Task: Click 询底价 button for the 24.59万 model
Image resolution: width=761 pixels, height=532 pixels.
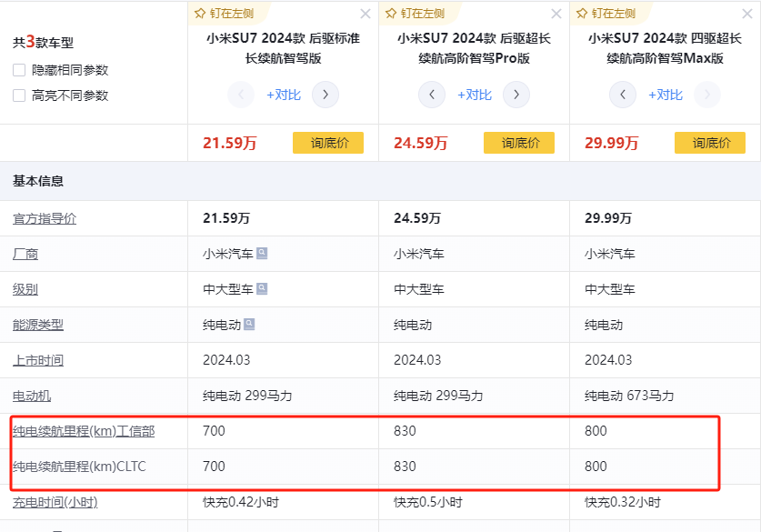Action: tap(519, 143)
